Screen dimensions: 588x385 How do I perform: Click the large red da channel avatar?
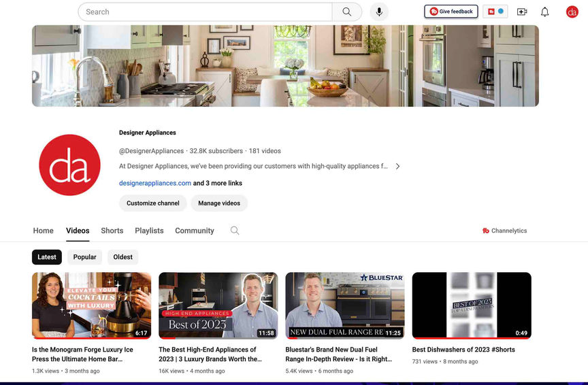pos(69,165)
